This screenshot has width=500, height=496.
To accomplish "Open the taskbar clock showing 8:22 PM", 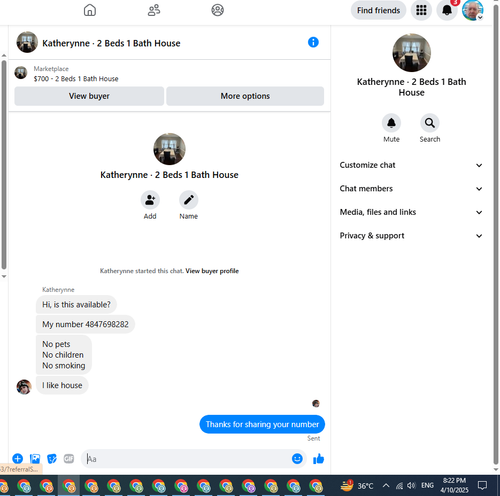I will [x=454, y=485].
